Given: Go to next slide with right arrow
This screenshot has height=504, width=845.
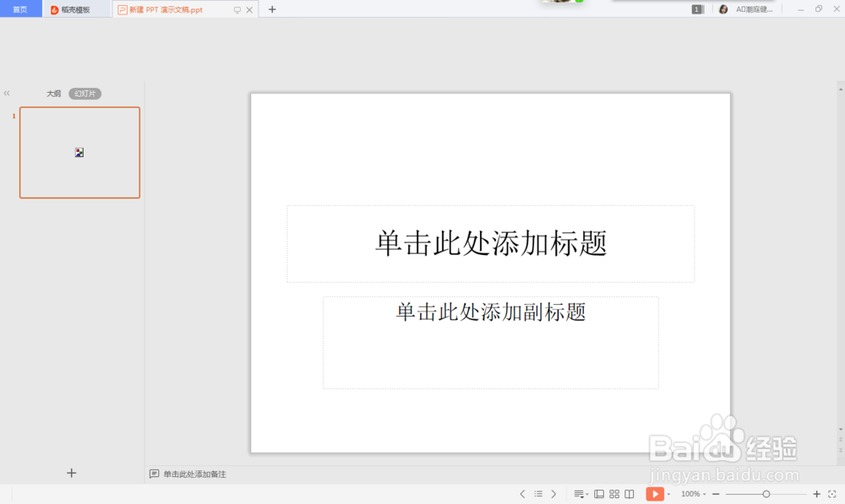Looking at the screenshot, I should click(553, 494).
